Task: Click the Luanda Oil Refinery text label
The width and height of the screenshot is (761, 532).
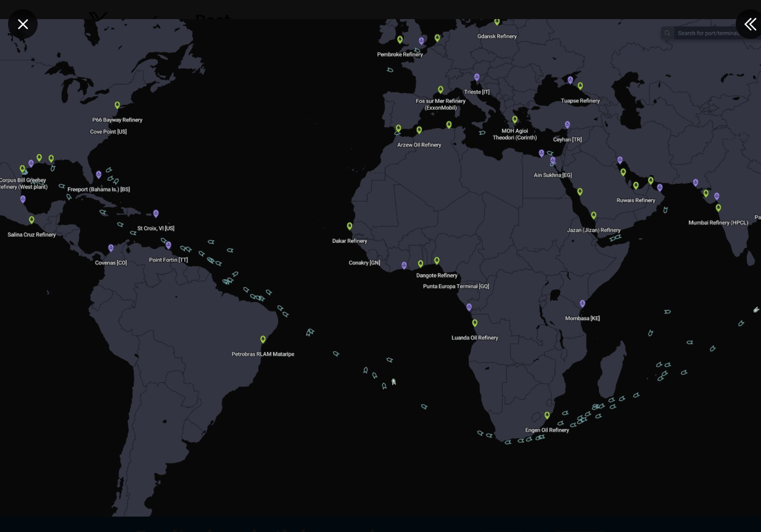Action: [x=475, y=338]
